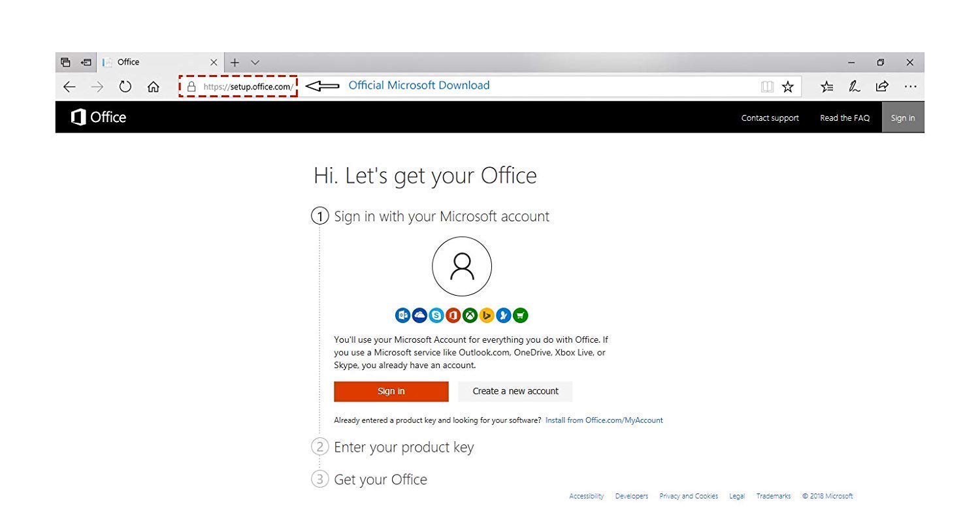The height and width of the screenshot is (515, 980).
Task: Open the Settings and more ellipsis menu
Action: 910,87
